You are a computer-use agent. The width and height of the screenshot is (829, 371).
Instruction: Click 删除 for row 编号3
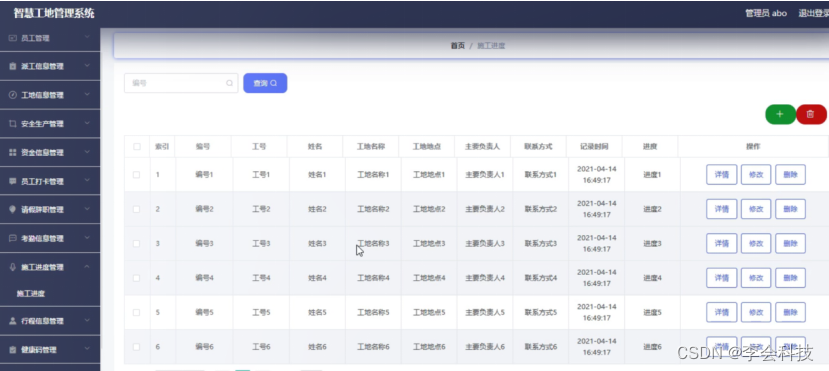coord(790,244)
